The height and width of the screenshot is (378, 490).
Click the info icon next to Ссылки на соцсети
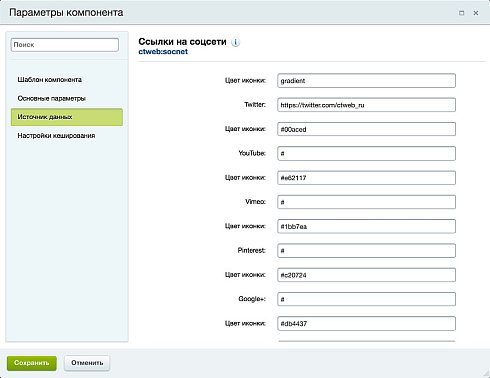pyautogui.click(x=235, y=42)
